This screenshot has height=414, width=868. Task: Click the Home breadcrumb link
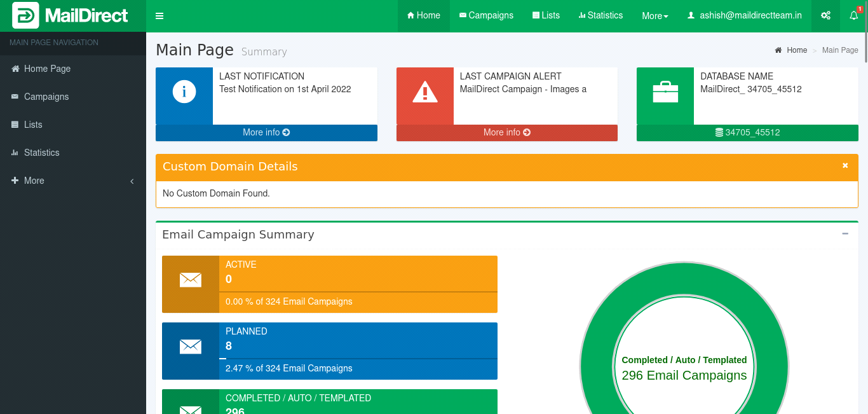coord(796,50)
